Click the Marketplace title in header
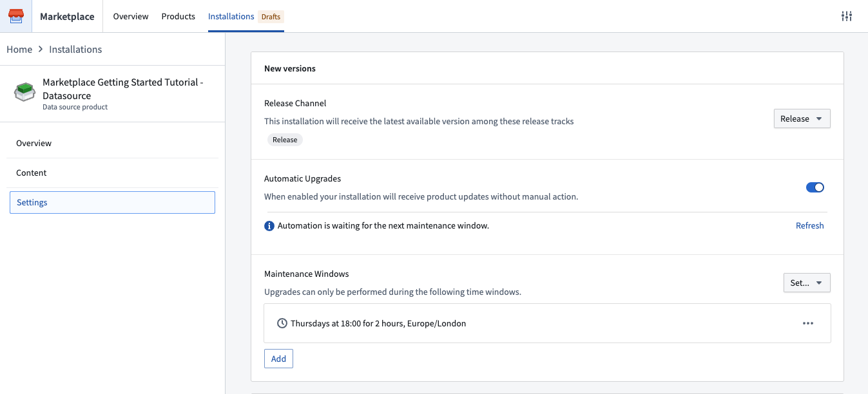The image size is (868, 394). click(67, 17)
